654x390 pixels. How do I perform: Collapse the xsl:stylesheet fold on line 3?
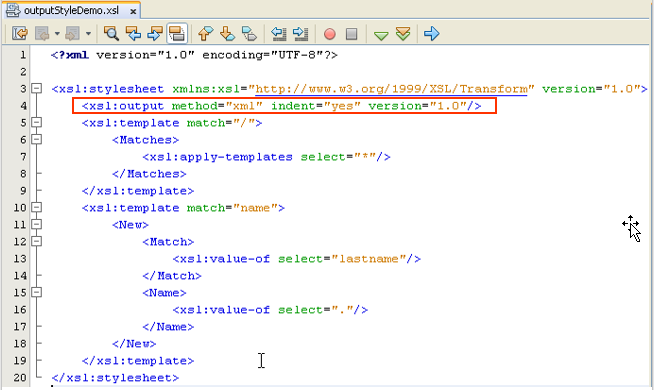[x=37, y=88]
